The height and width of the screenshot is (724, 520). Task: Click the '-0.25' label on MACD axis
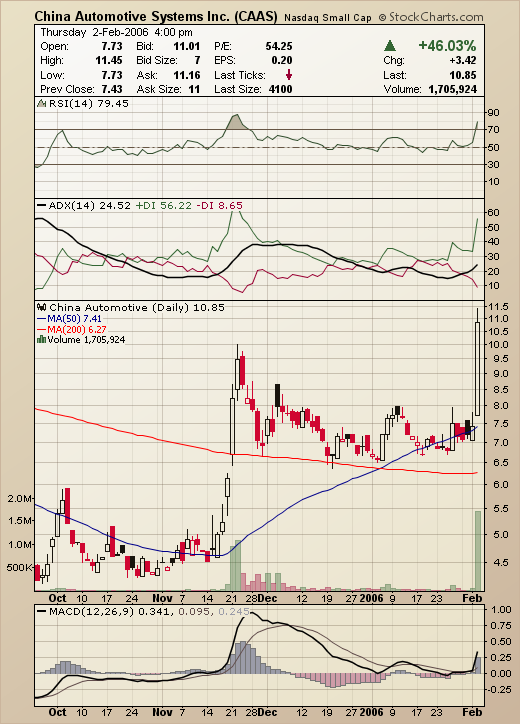500,689
